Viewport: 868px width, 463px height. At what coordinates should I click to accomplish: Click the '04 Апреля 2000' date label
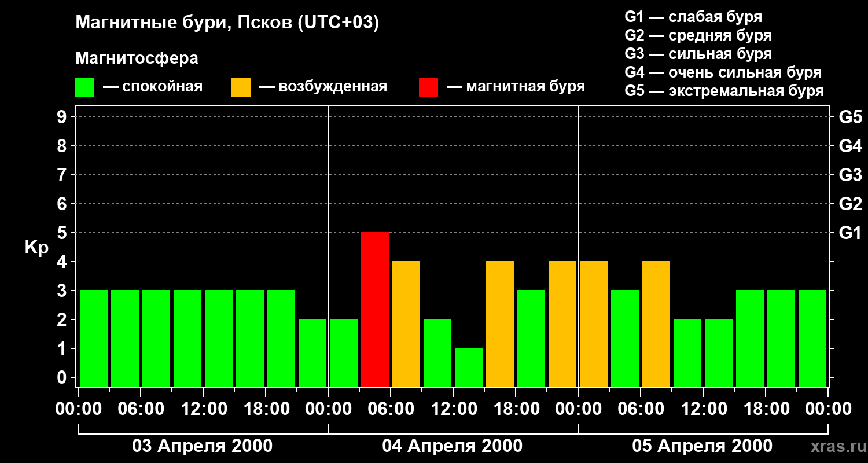pos(453,446)
